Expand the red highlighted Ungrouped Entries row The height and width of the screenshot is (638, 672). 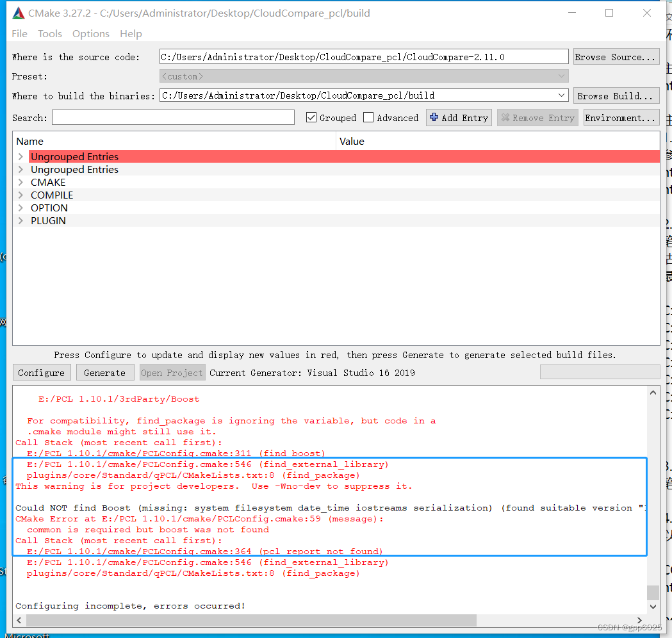coord(20,156)
